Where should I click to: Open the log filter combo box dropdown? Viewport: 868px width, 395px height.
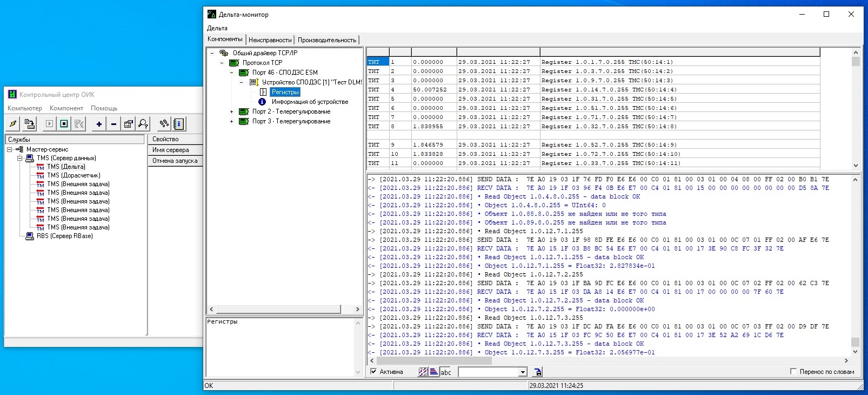[x=523, y=372]
